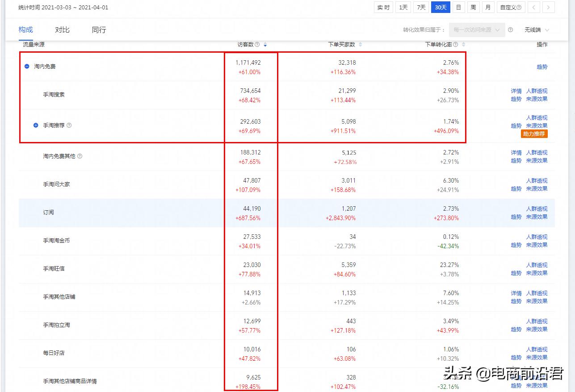Select the 7天 date range
575x392 pixels.
click(420, 7)
